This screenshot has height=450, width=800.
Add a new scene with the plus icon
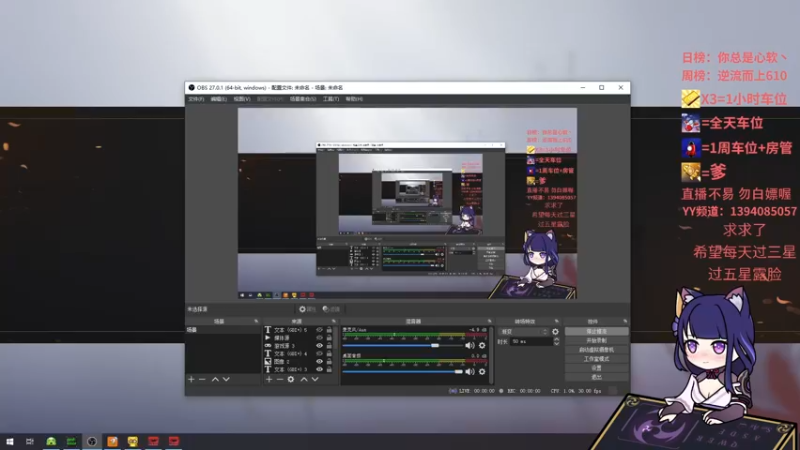tap(191, 380)
